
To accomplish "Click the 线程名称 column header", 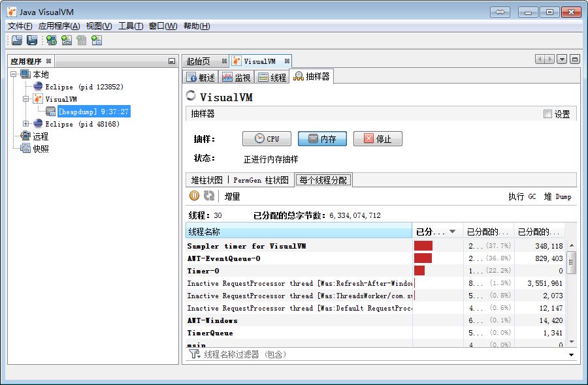I will point(299,232).
